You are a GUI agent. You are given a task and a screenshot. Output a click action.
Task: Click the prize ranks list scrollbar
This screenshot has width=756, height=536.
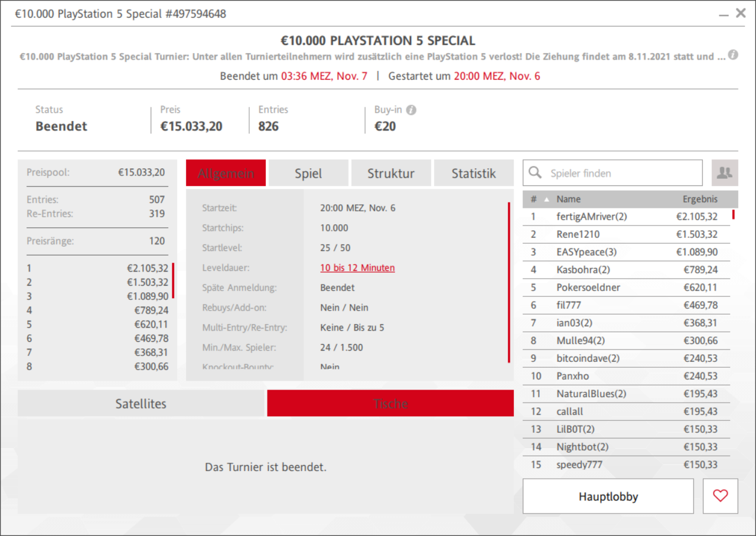pos(174,281)
